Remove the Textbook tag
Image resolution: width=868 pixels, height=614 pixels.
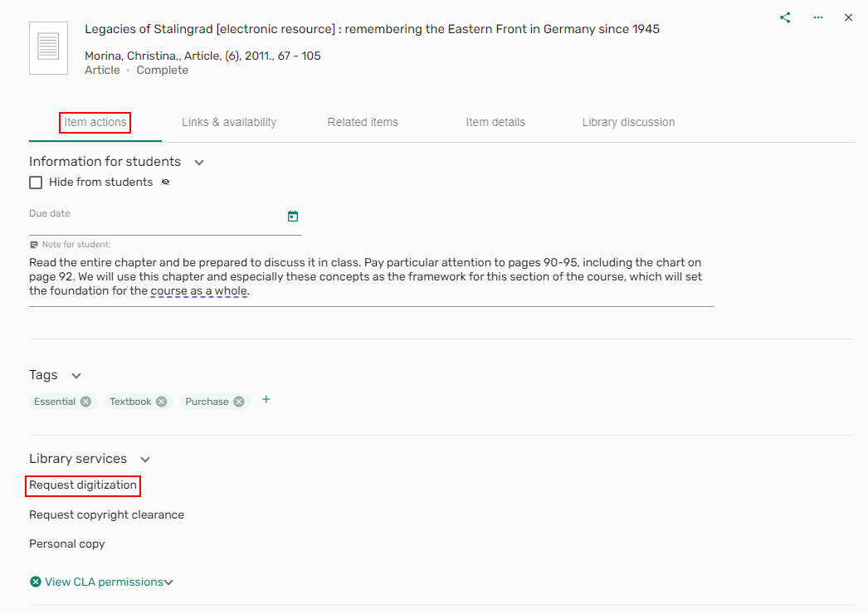tap(161, 402)
